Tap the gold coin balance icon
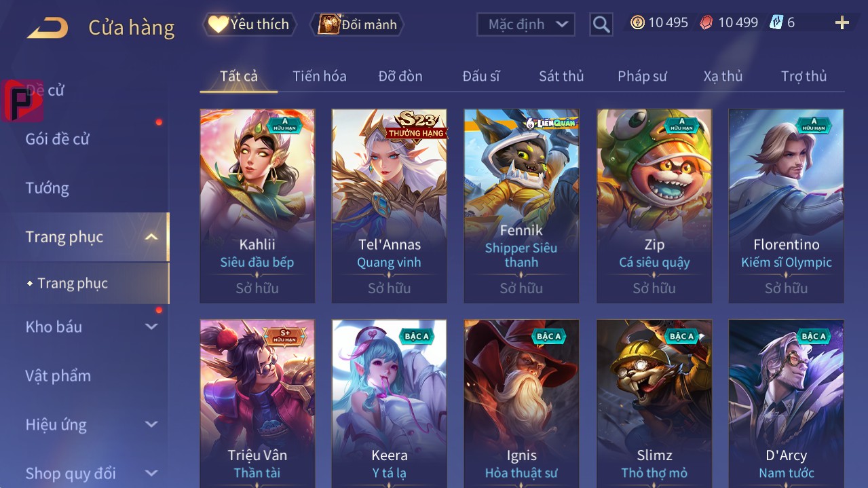868x488 pixels. click(x=637, y=23)
